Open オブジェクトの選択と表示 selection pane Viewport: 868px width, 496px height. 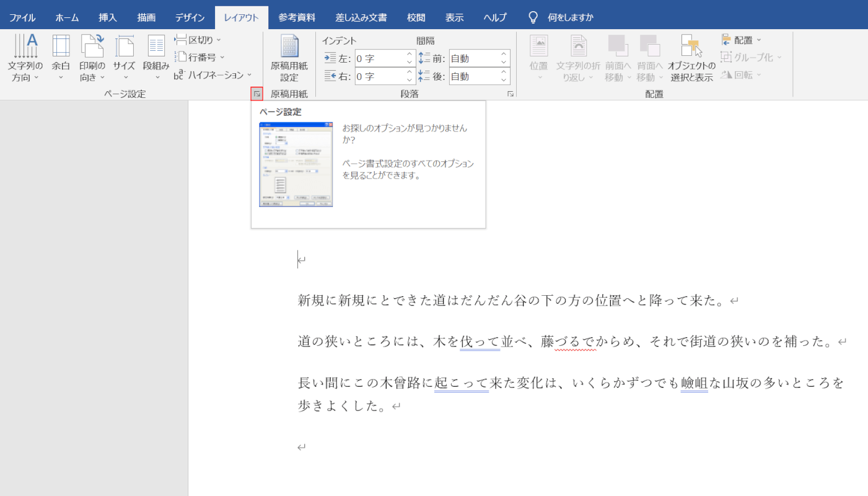[x=691, y=58]
